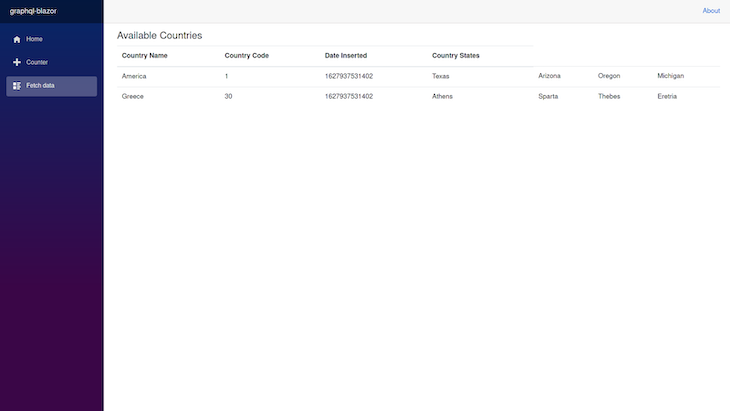Select the Michigan state cell
Image resolution: width=730 pixels, height=411 pixels.
point(670,76)
